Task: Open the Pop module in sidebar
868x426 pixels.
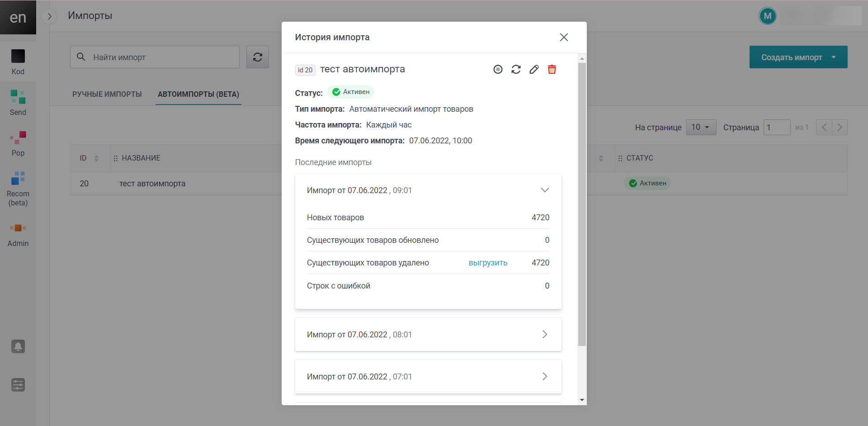Action: coord(18,143)
